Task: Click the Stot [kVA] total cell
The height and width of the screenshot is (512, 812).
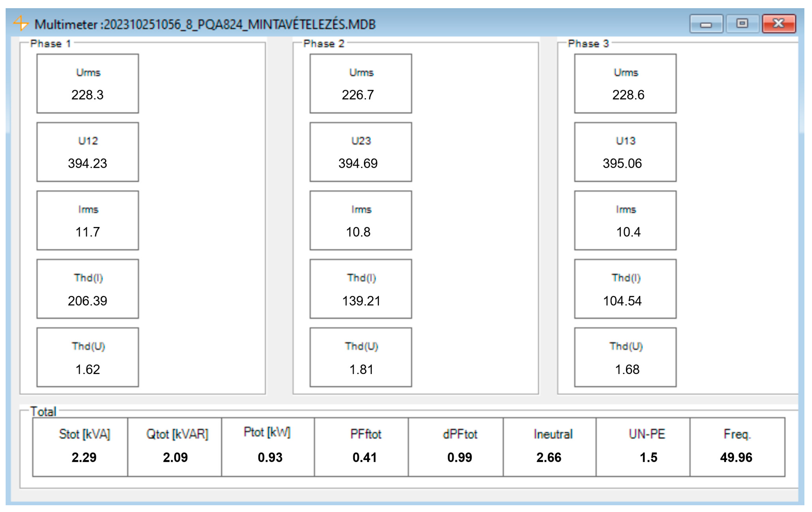Action: [x=80, y=447]
